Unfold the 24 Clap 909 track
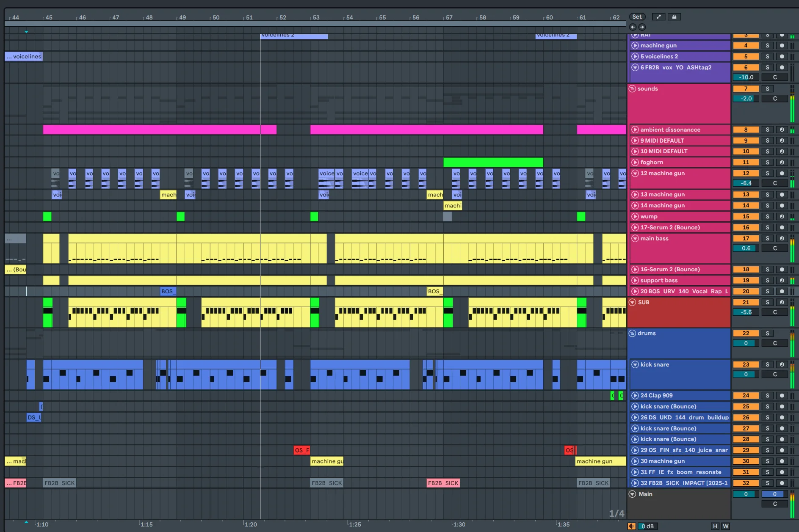Screen dimensions: 799x532 pyautogui.click(x=635, y=396)
